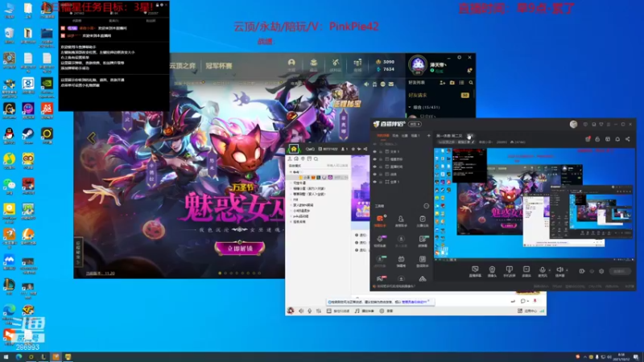The width and height of the screenshot is (644, 362).
Task: Toggle eye visibility of third source row
Action: [374, 167]
